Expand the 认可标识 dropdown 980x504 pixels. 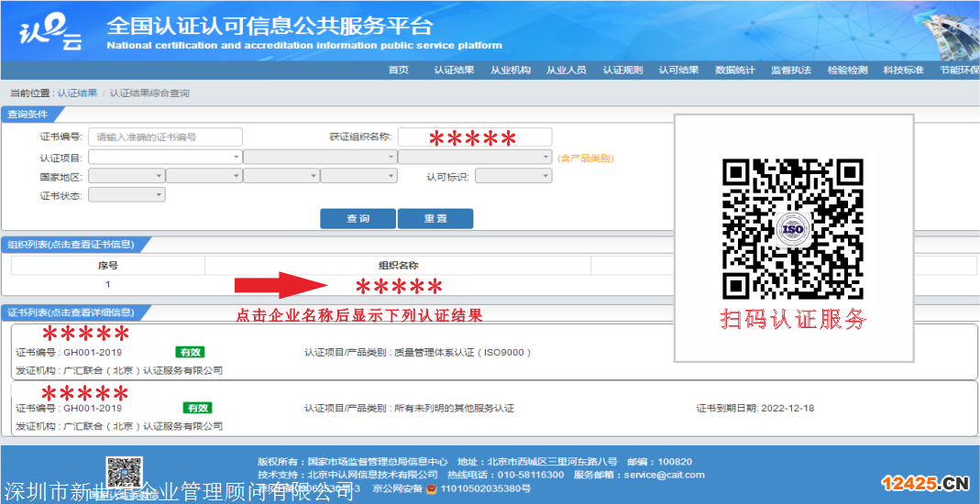(x=512, y=177)
